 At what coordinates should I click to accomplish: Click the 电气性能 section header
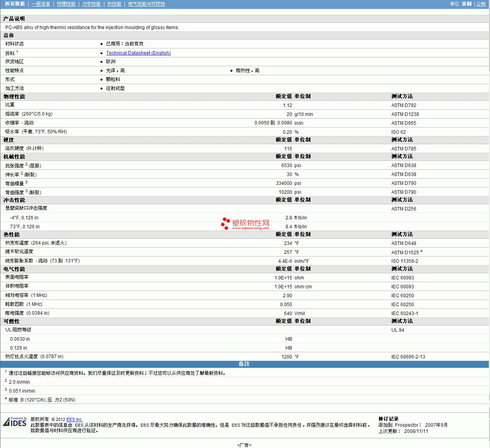(14, 269)
